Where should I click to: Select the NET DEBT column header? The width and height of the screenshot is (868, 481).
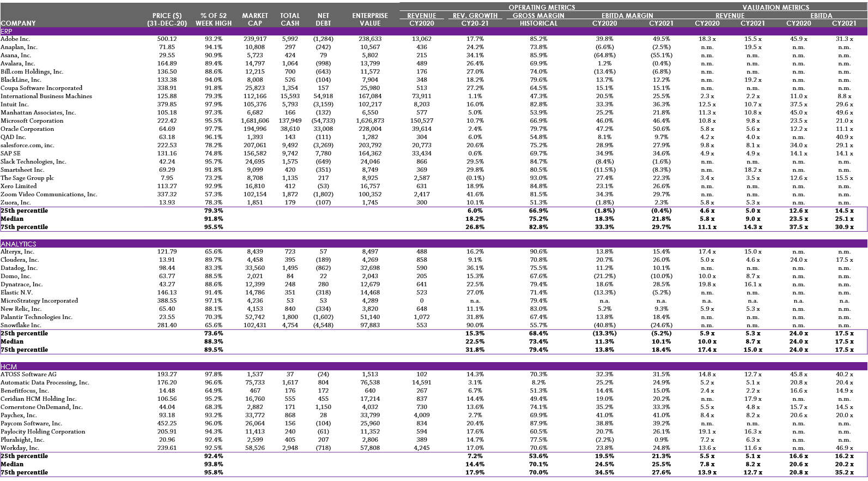[x=323, y=20]
